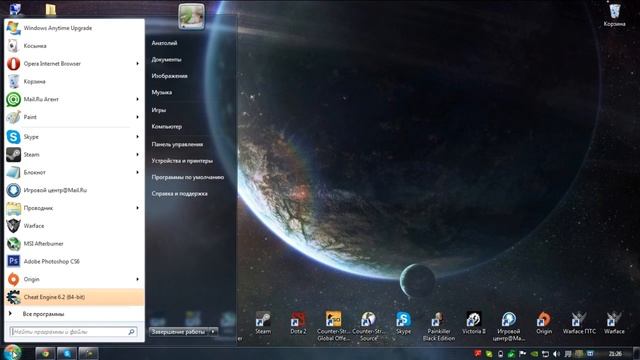This screenshot has width=640, height=360.
Task: Open the Музыка library link
Action: (162, 93)
